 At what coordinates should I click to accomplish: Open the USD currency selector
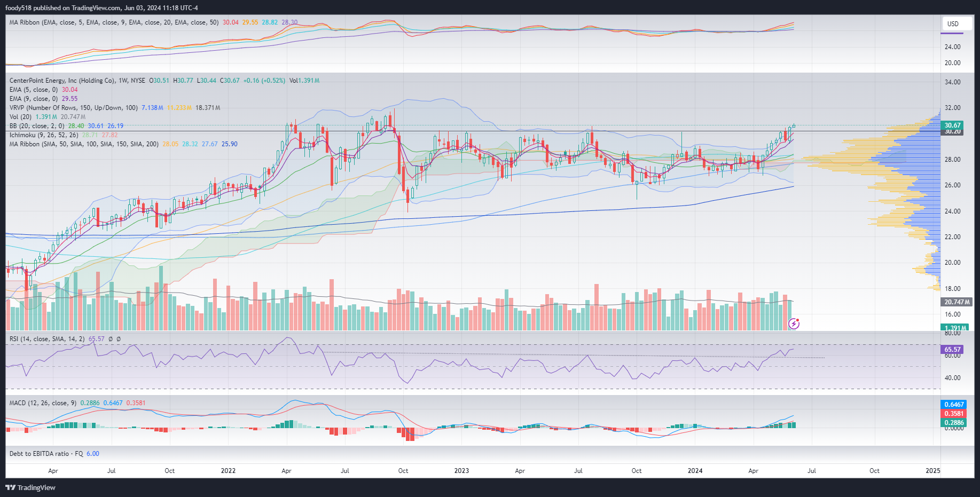coord(953,24)
